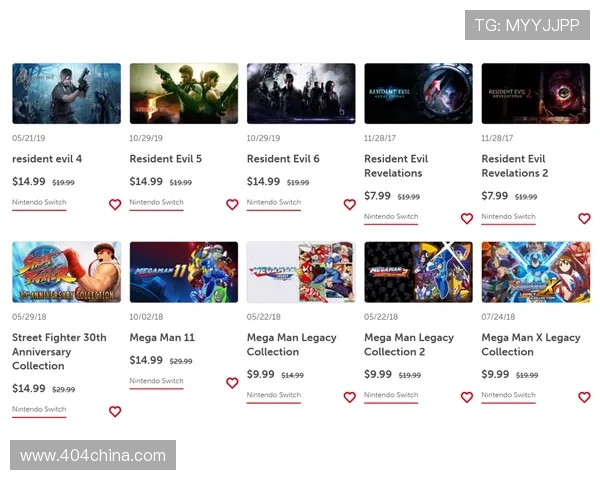This screenshot has width=600, height=480.
Task: Click the Mega Man Legacy Collection 2 image
Action: pyautogui.click(x=418, y=272)
